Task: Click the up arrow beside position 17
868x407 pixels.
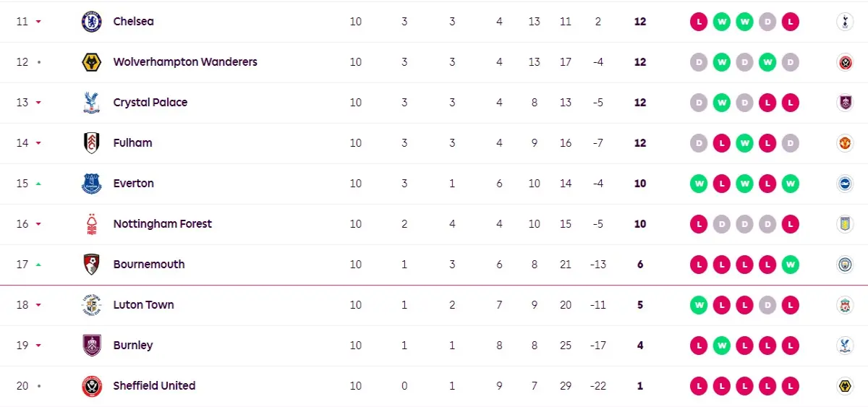Action: (x=38, y=265)
